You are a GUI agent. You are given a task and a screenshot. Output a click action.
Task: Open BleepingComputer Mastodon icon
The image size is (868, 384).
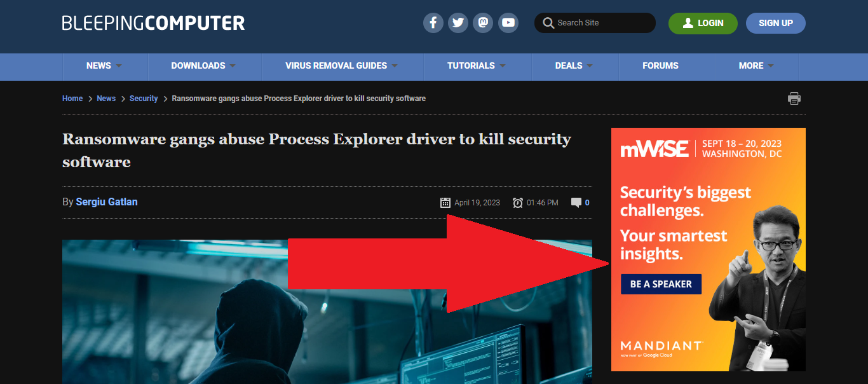(483, 23)
